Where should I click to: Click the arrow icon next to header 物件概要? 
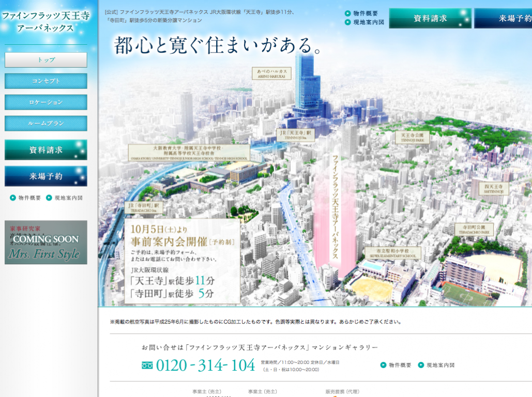(x=348, y=13)
